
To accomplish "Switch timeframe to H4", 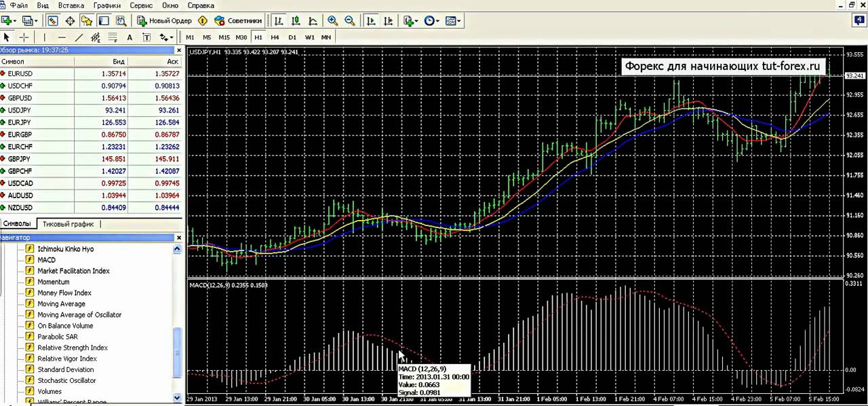I will pyautogui.click(x=275, y=37).
